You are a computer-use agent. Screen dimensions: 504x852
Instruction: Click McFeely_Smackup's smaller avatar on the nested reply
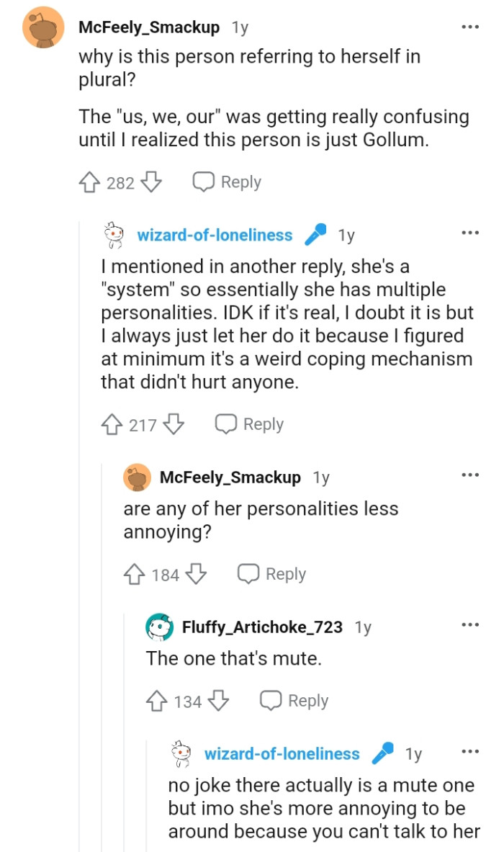(137, 477)
